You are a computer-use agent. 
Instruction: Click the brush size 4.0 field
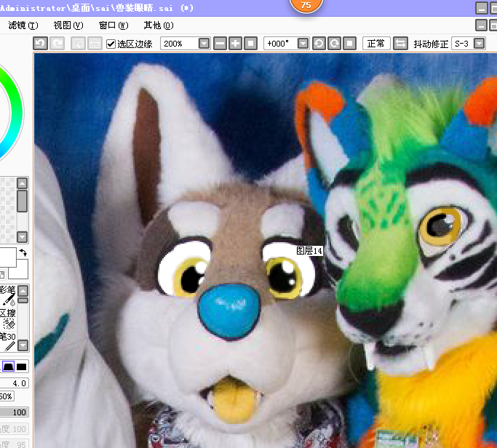coord(15,383)
